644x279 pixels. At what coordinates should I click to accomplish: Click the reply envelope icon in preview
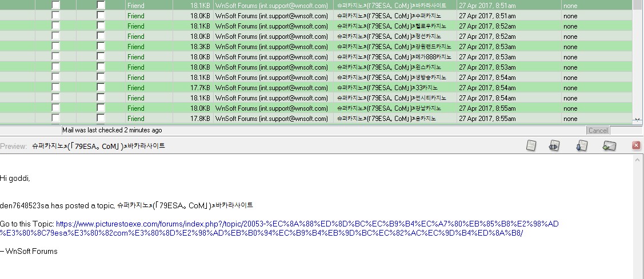click(609, 146)
